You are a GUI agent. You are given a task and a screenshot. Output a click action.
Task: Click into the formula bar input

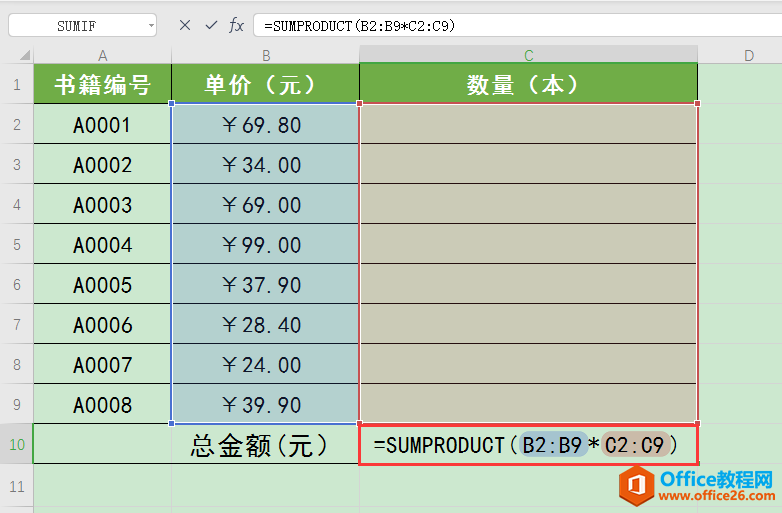(x=518, y=25)
